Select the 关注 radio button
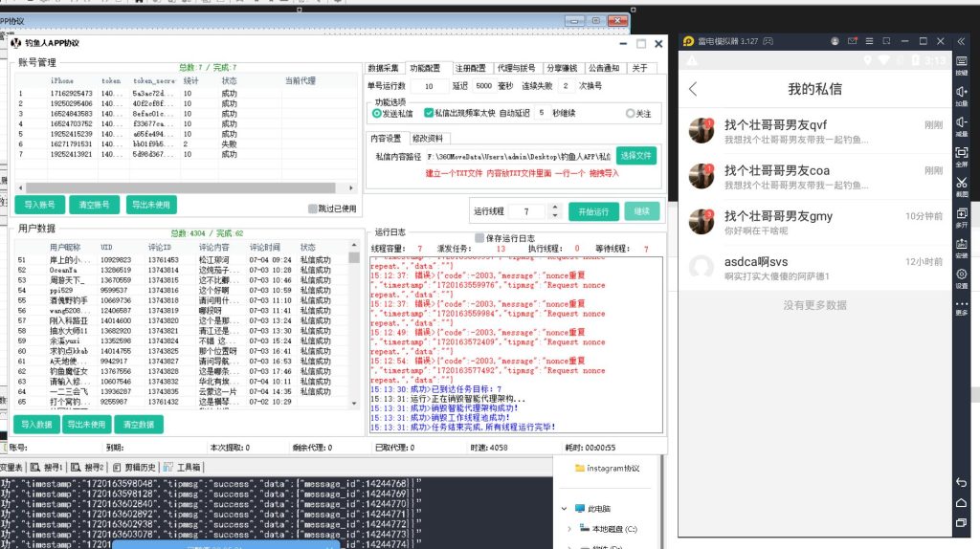Viewport: 980px width, 549px height. [630, 113]
